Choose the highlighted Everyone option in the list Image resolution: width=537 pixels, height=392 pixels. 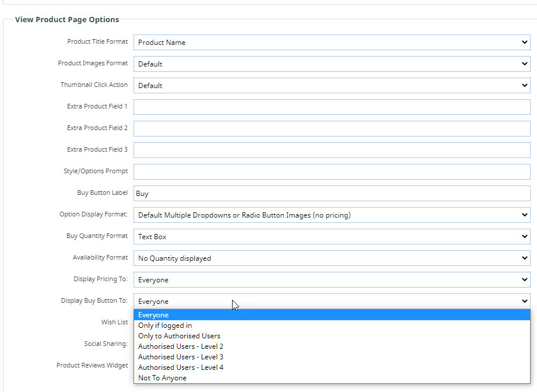coord(332,315)
